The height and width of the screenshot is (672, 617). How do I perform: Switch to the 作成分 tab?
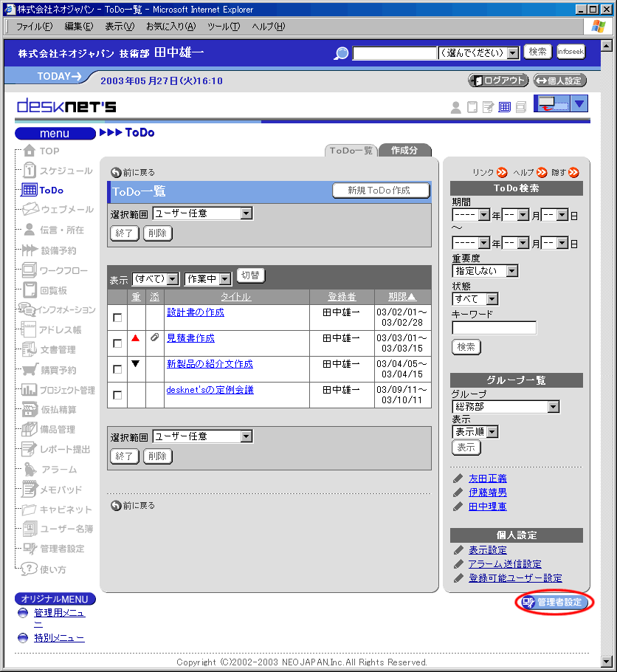[x=404, y=151]
